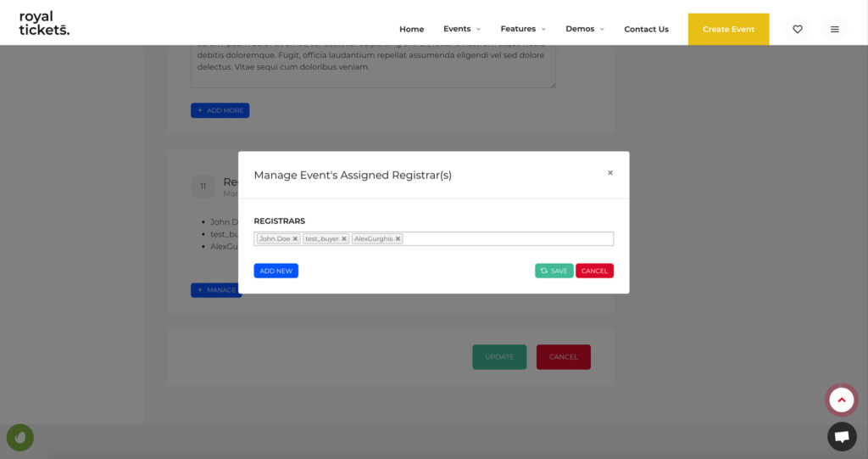The image size is (868, 459).
Task: Click the John Doe tag text
Action: point(275,239)
